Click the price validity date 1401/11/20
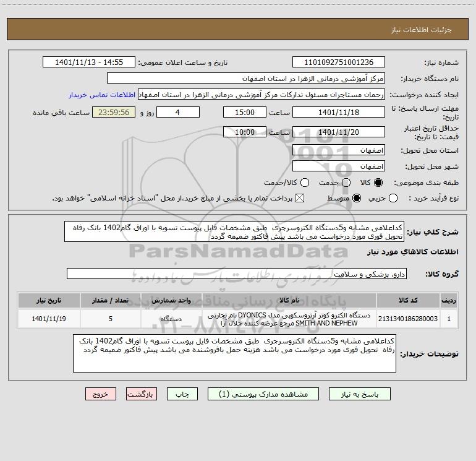476x461 pixels. 339,132
